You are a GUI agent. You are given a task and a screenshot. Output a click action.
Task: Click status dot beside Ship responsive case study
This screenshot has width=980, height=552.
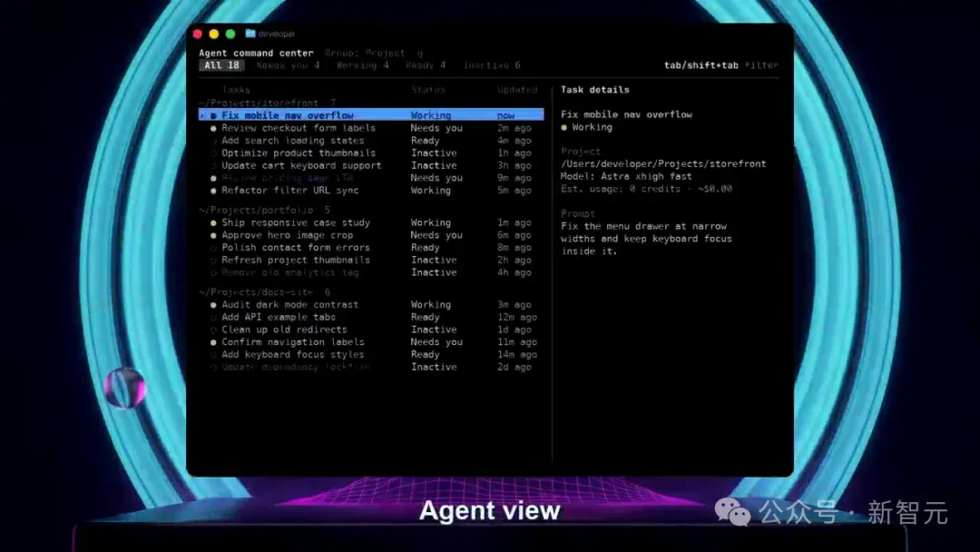tap(214, 222)
